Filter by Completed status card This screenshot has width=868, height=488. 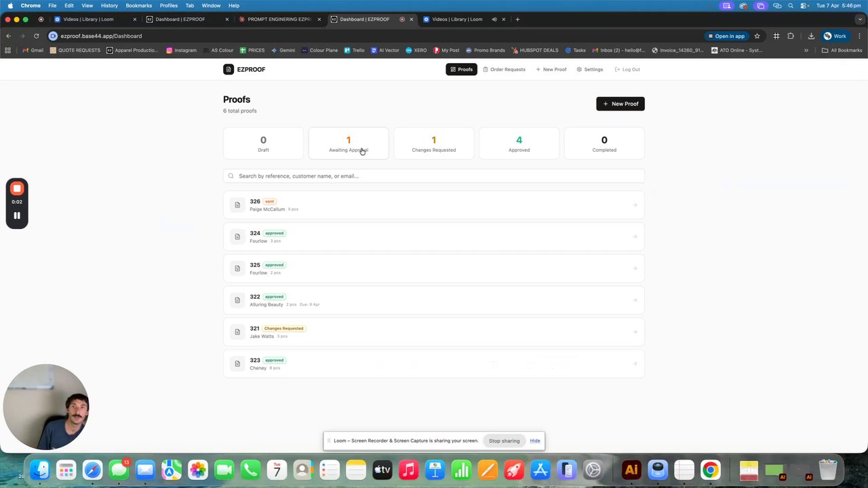604,143
